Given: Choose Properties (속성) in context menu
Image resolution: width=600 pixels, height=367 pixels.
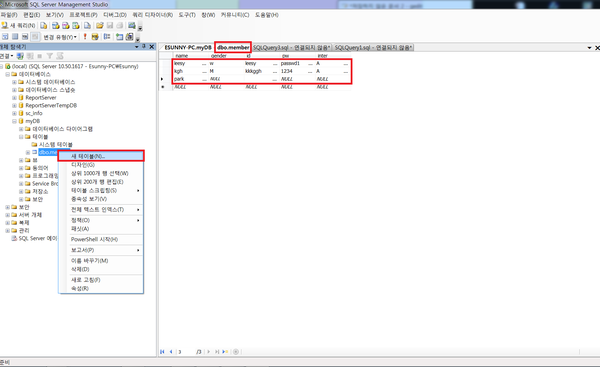Looking at the screenshot, I should pos(101,288).
